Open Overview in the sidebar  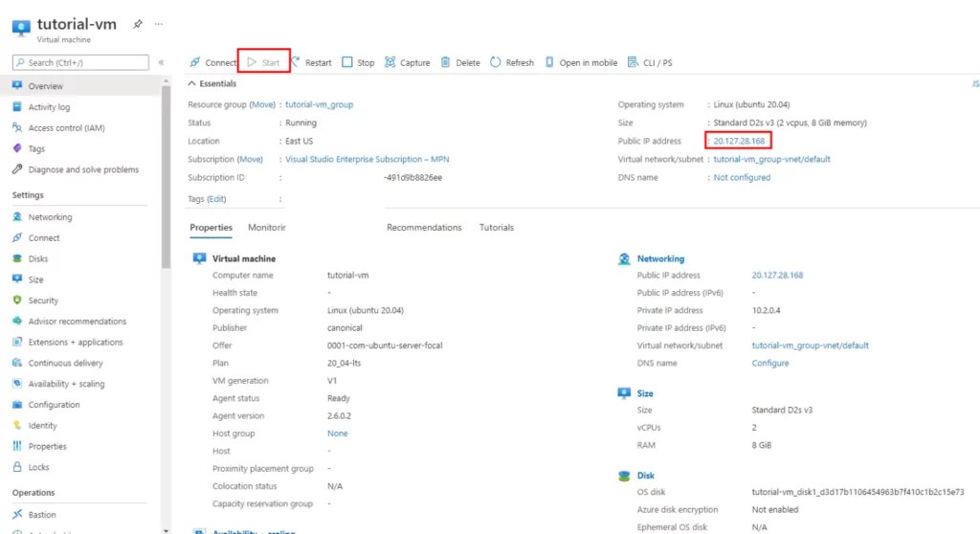point(80,86)
